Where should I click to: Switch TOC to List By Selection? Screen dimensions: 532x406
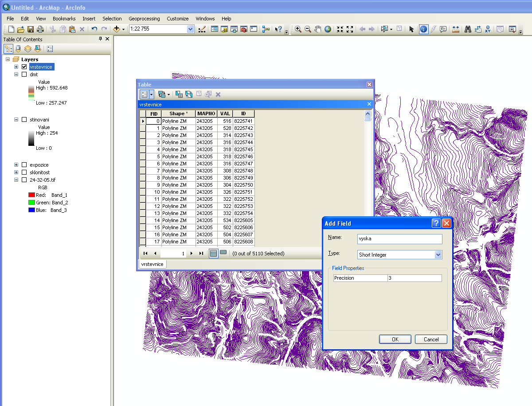(x=38, y=49)
